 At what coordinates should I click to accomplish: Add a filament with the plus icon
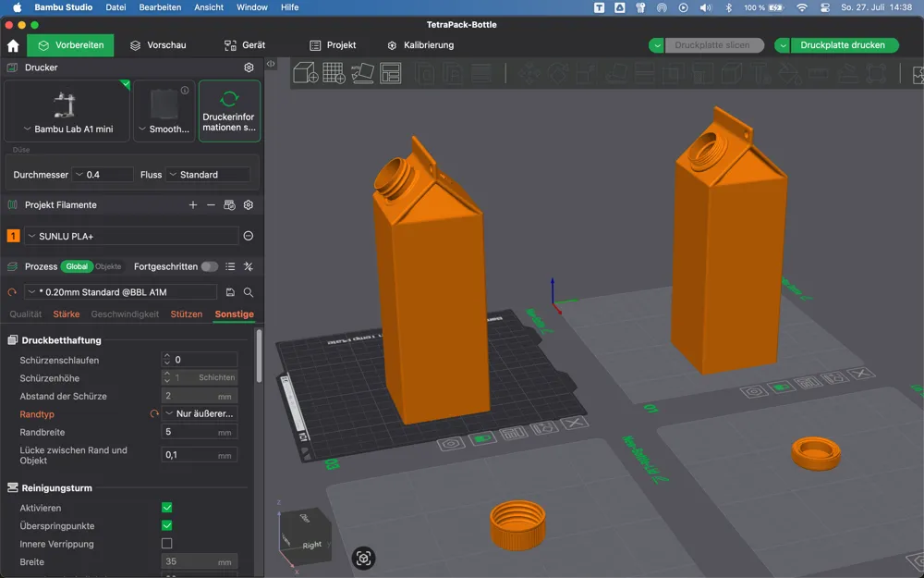(x=193, y=204)
